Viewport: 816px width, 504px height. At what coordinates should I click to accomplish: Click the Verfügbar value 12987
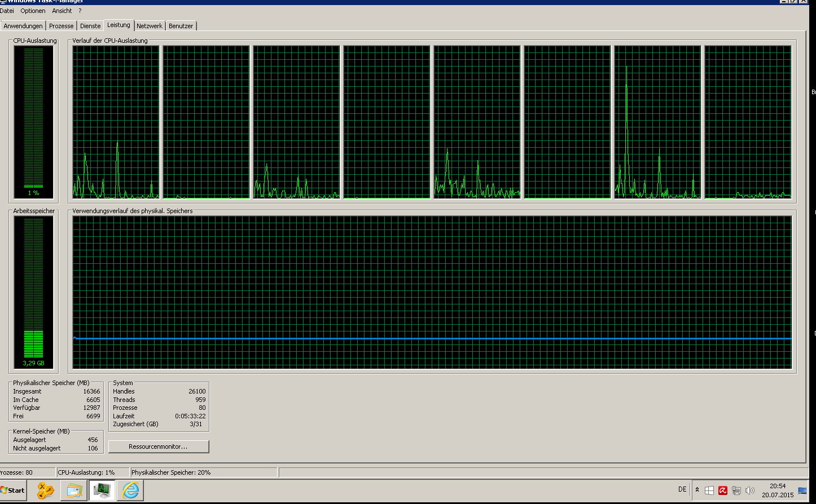coord(91,408)
